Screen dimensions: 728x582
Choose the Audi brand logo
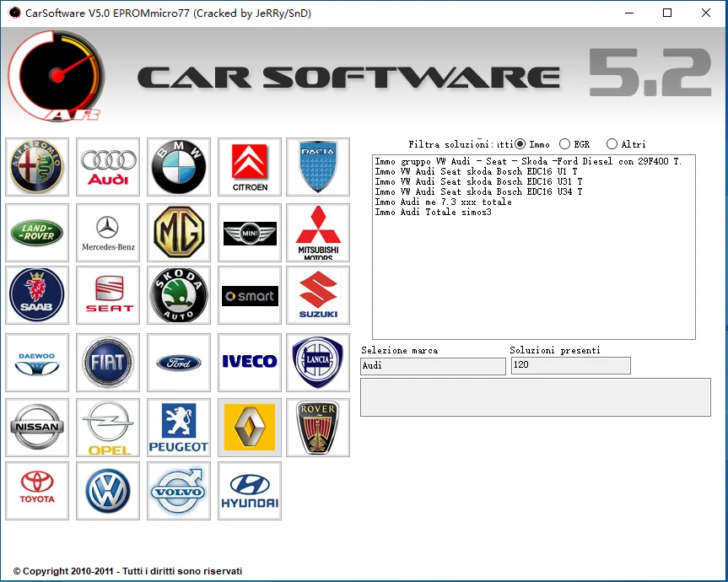(x=108, y=167)
